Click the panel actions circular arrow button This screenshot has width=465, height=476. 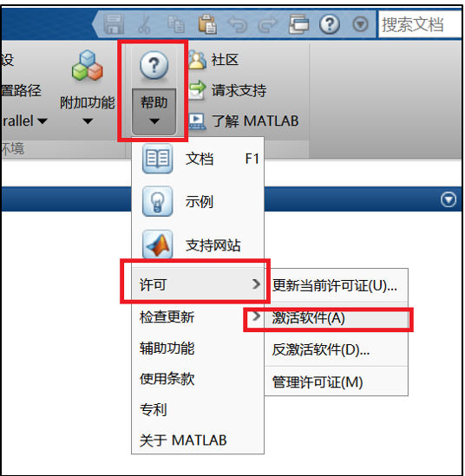(x=449, y=199)
